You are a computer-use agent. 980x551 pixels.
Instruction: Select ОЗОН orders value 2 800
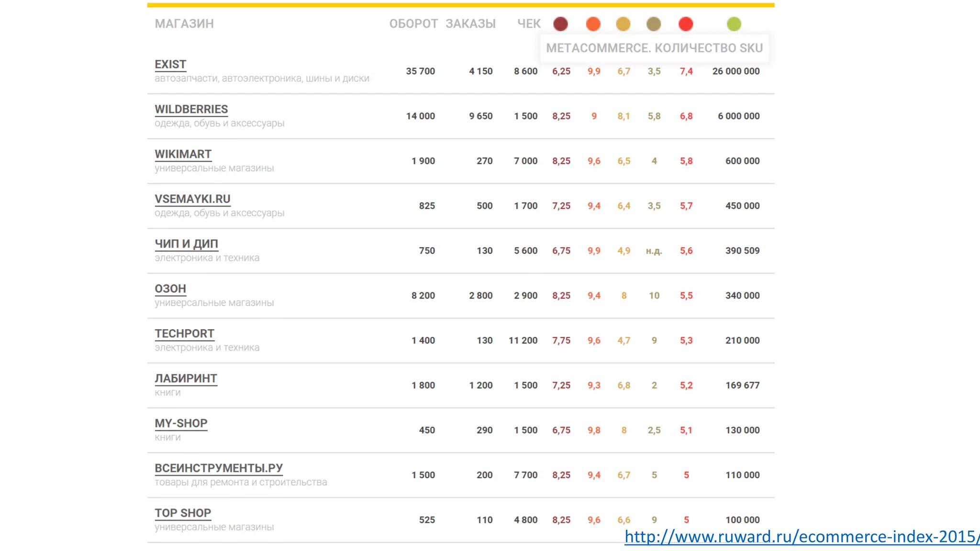coord(480,296)
